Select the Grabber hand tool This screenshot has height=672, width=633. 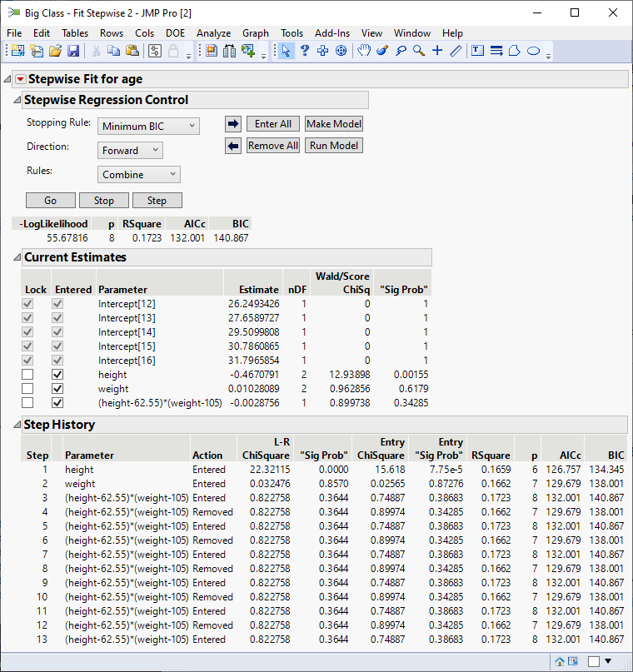coord(364,51)
